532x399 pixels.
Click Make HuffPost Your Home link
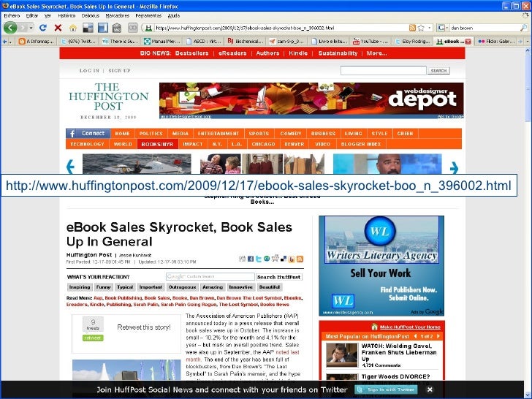point(410,327)
